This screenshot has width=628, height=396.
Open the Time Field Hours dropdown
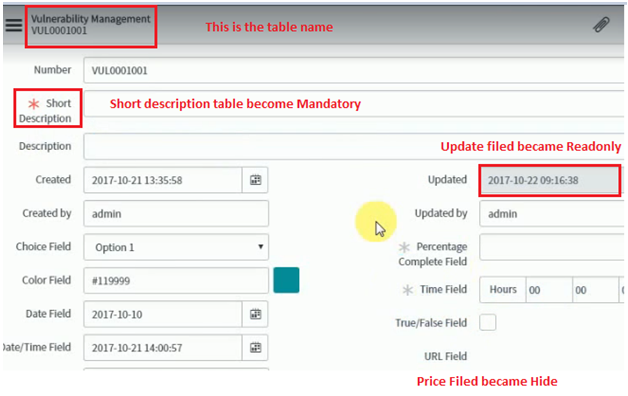click(503, 289)
